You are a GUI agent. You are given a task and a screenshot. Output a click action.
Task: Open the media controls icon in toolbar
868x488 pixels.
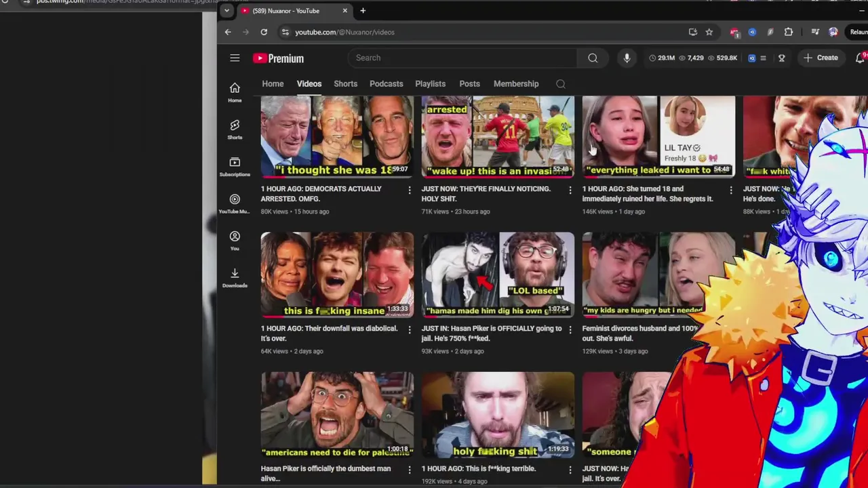(815, 32)
